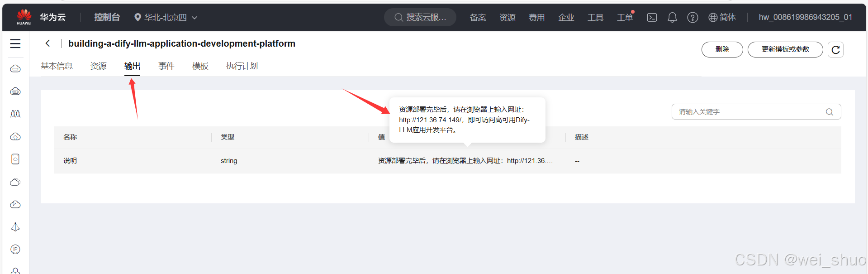Click the truncated value cell with http://121.36
The image size is (868, 274).
[465, 161]
